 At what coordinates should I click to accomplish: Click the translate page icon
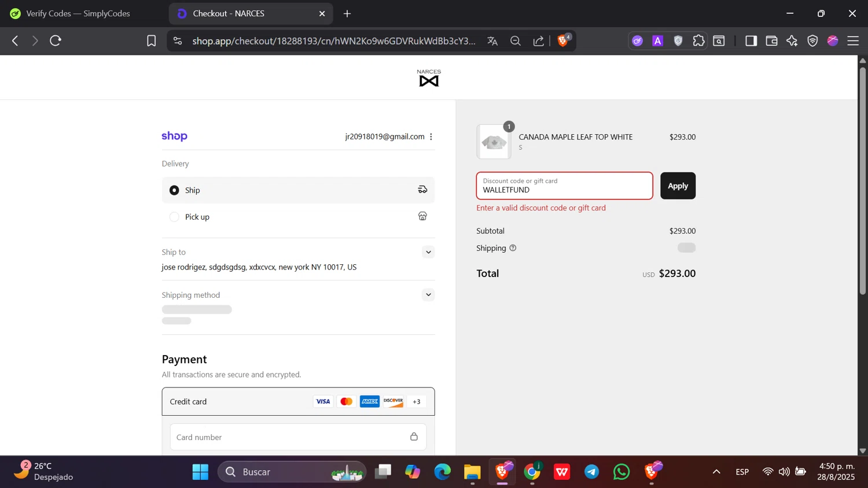coord(492,41)
